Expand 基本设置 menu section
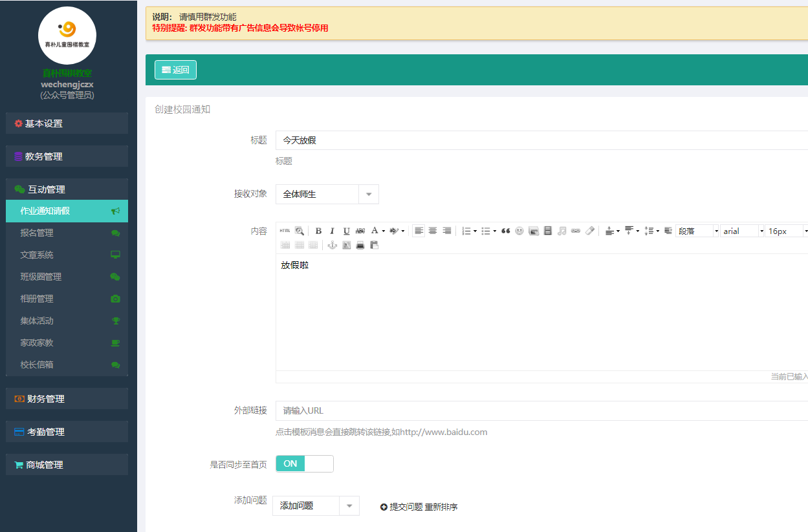808x532 pixels. pos(67,123)
